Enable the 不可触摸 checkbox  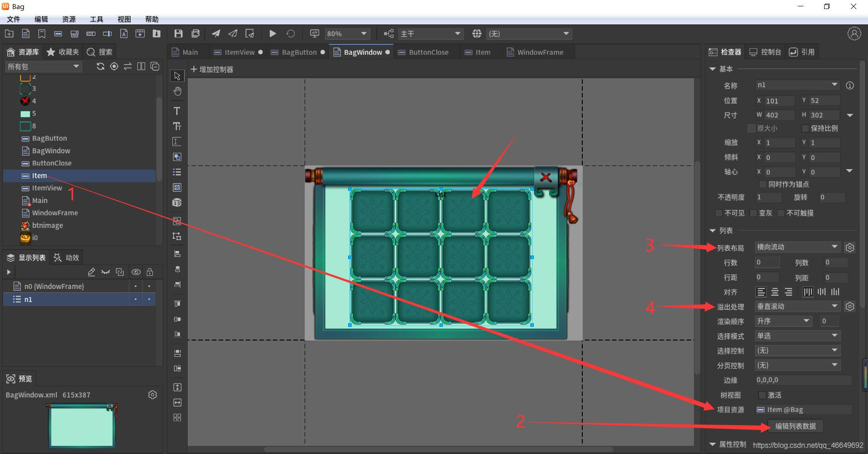point(781,213)
